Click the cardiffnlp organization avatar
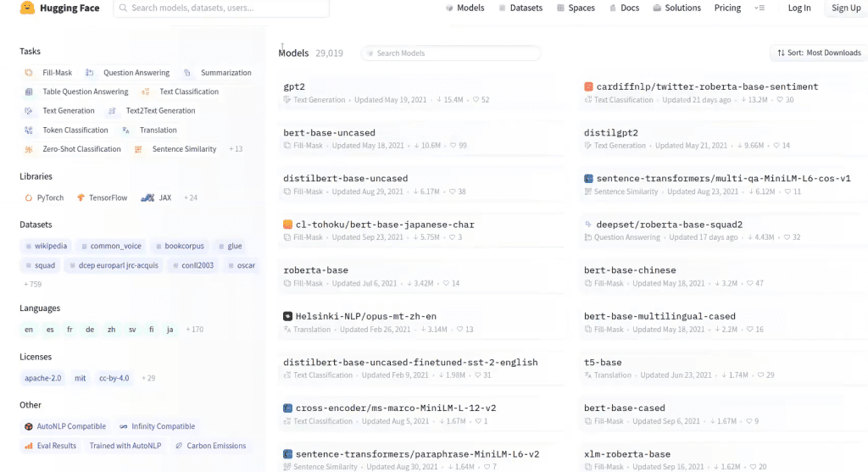Viewport: 868px width, 472px height. pos(588,87)
